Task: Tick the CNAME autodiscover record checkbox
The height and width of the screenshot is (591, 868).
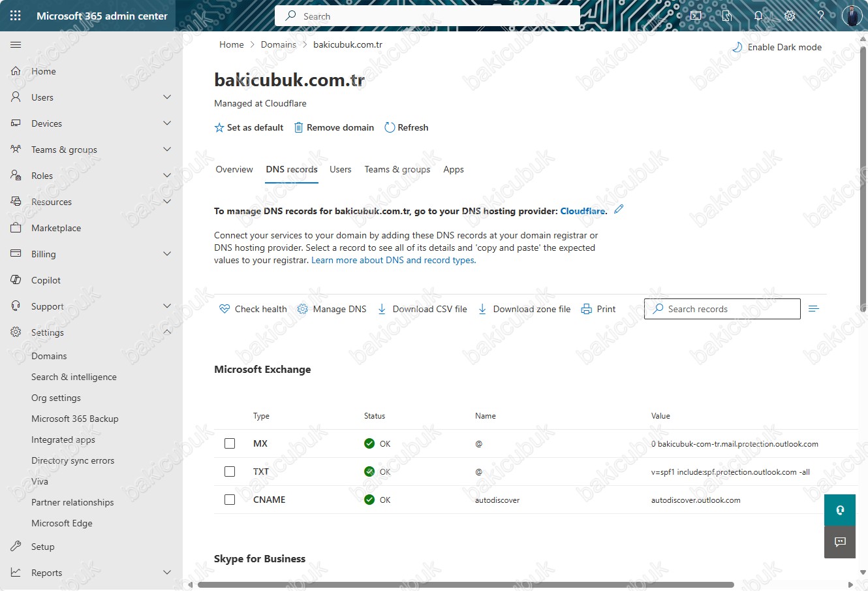Action: (x=230, y=500)
